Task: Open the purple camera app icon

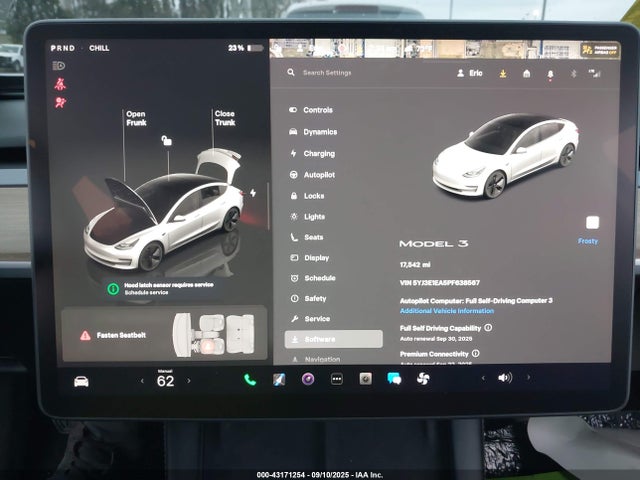Action: point(308,379)
